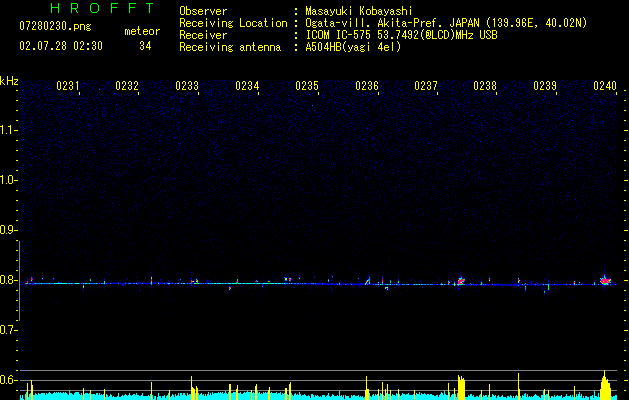Click the 0.8 kHz axis label

(8, 280)
